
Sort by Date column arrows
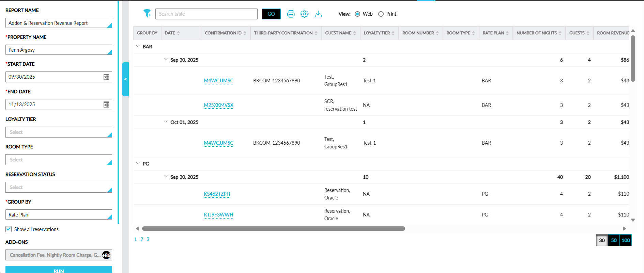178,33
